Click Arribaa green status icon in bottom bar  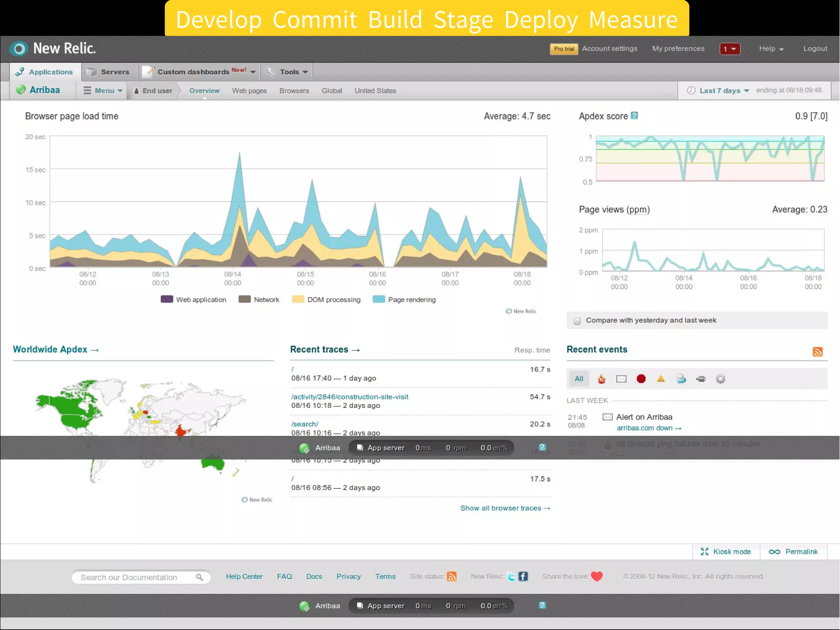tap(304, 606)
